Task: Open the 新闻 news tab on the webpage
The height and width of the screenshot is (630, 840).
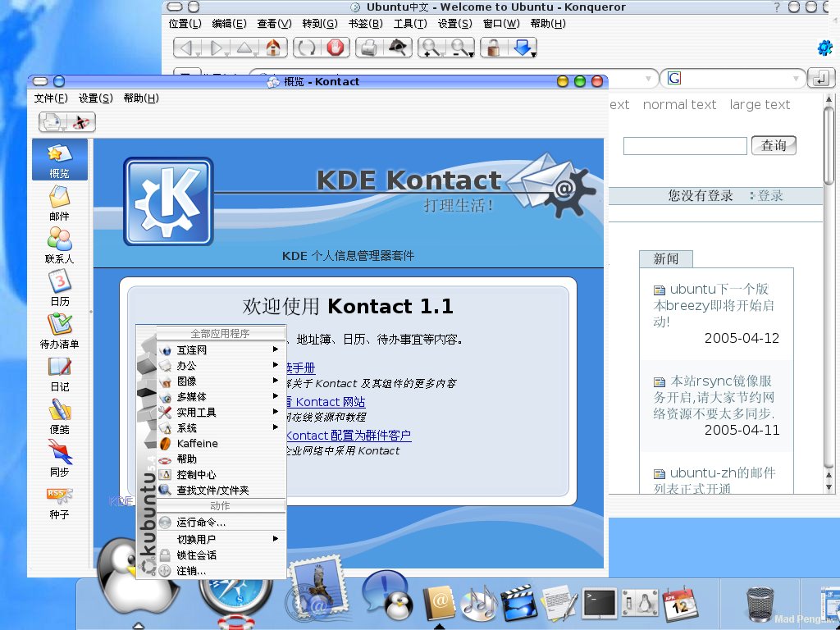Action: pyautogui.click(x=666, y=258)
